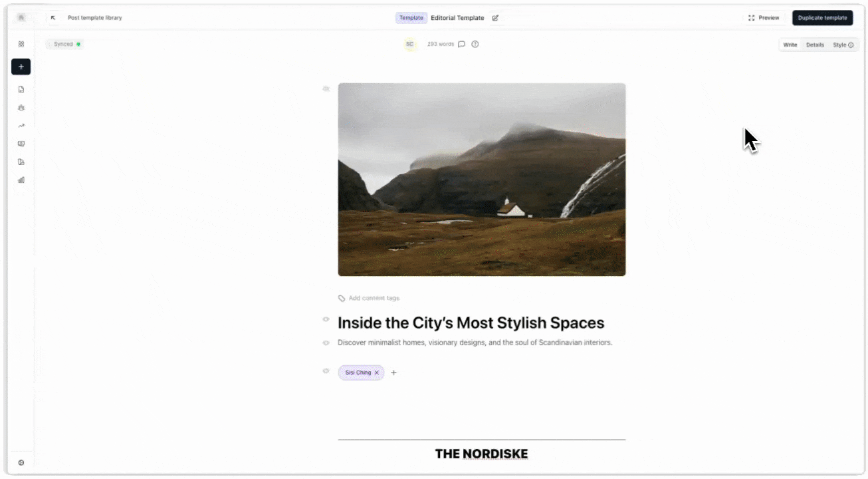The image size is (868, 479).
Task: Click the Sisi Ching author chip
Action: (x=361, y=373)
